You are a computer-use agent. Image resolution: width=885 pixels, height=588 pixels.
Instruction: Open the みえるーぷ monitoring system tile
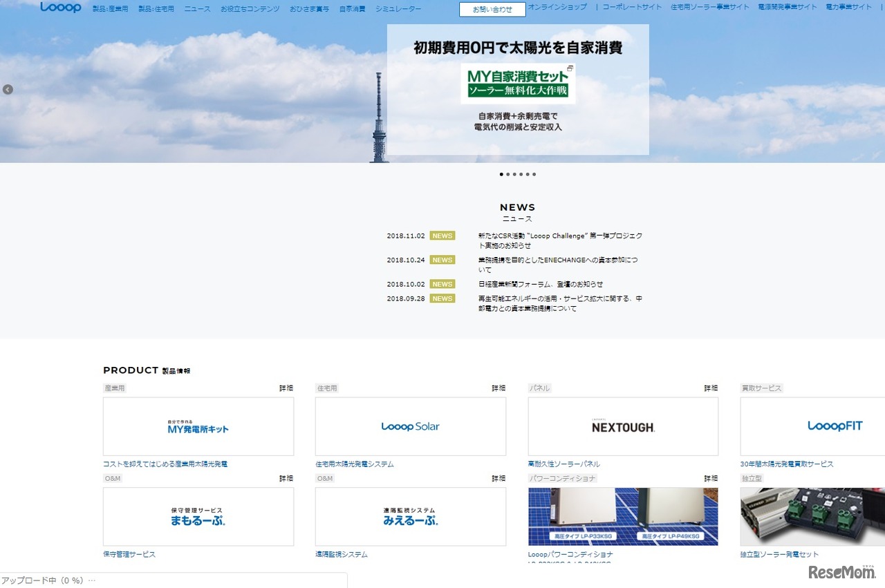click(410, 517)
